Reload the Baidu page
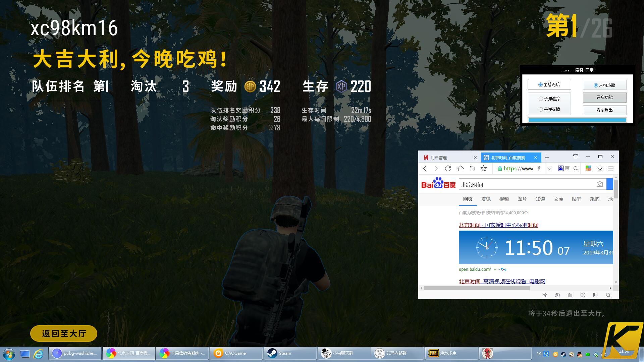Image resolution: width=644 pixels, height=362 pixels. coord(448,169)
